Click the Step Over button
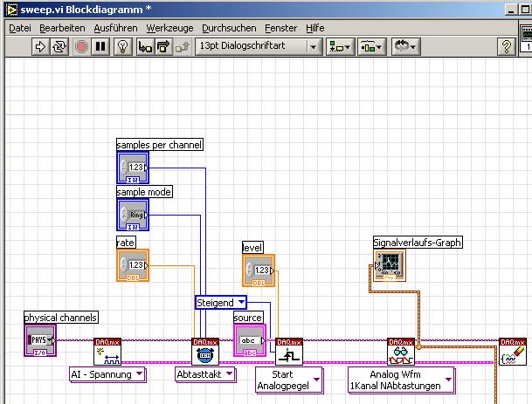The width and height of the screenshot is (532, 404). tap(164, 46)
